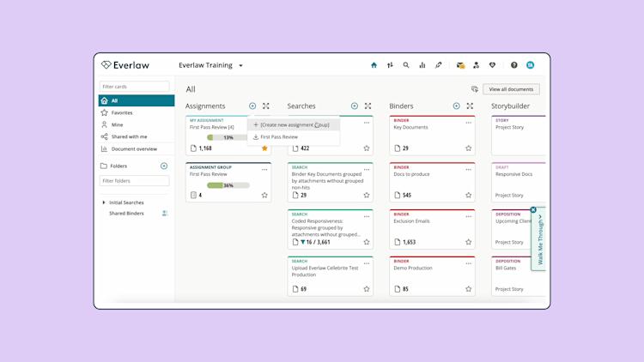Viewport: 644px width, 362px height.
Task: Unfavorite the My Assignment First Pass Review card
Action: (x=264, y=148)
